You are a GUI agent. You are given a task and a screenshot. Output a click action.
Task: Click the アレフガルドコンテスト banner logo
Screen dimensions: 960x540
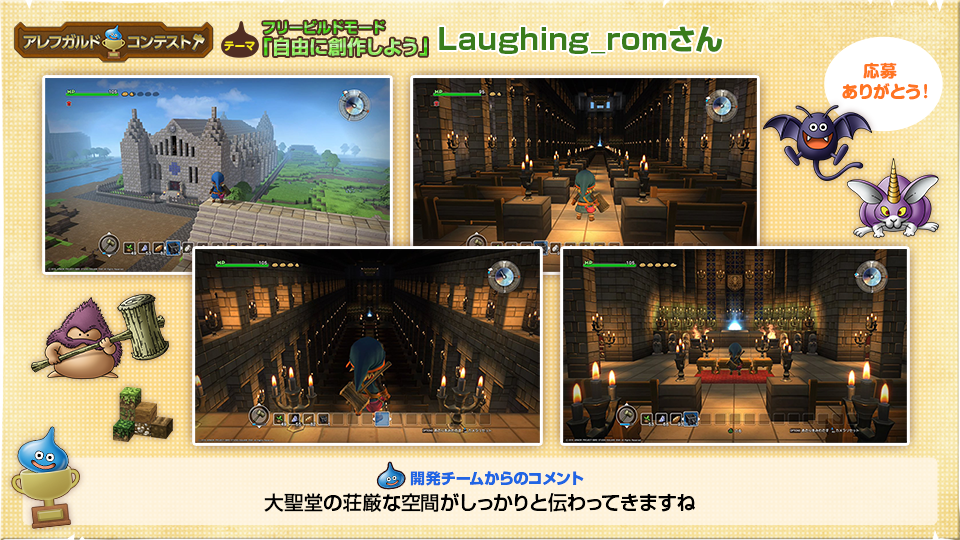coord(113,42)
